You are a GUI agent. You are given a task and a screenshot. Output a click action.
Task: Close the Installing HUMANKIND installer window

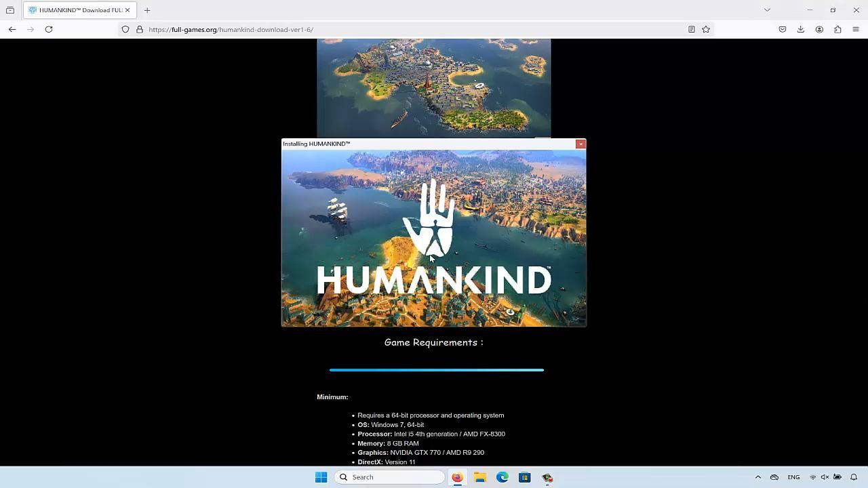pyautogui.click(x=580, y=144)
